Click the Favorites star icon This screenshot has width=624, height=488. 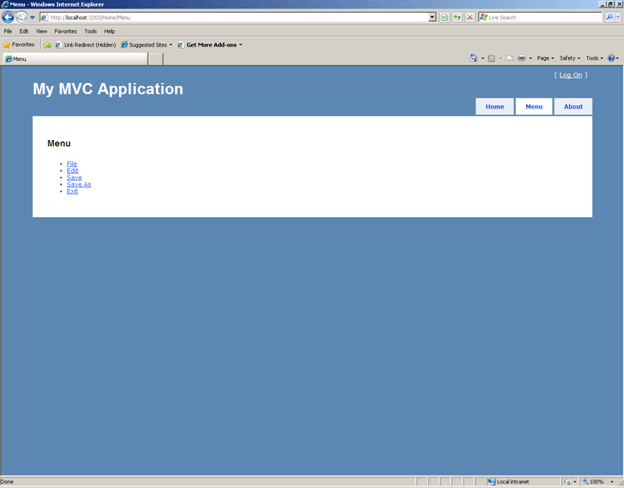pos(6,45)
